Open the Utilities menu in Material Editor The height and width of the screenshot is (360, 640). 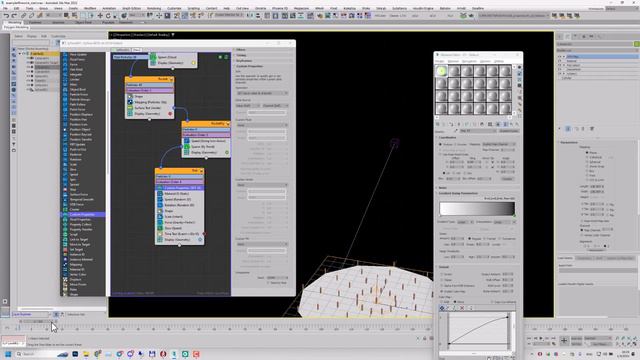coord(499,61)
